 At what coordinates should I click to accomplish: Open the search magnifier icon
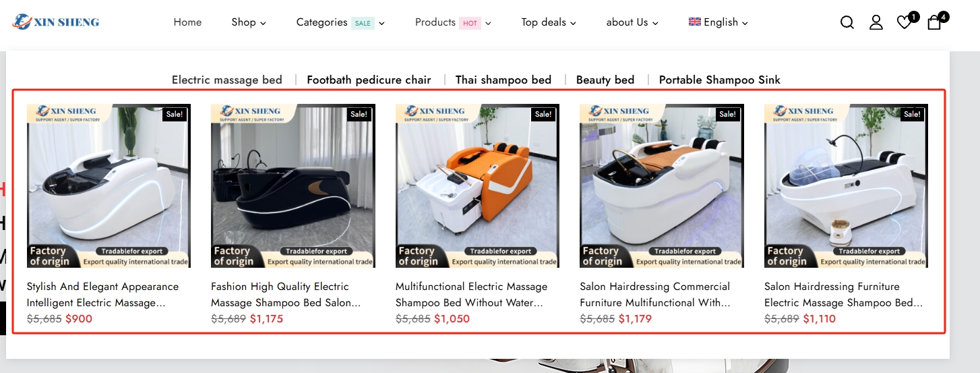point(847,22)
